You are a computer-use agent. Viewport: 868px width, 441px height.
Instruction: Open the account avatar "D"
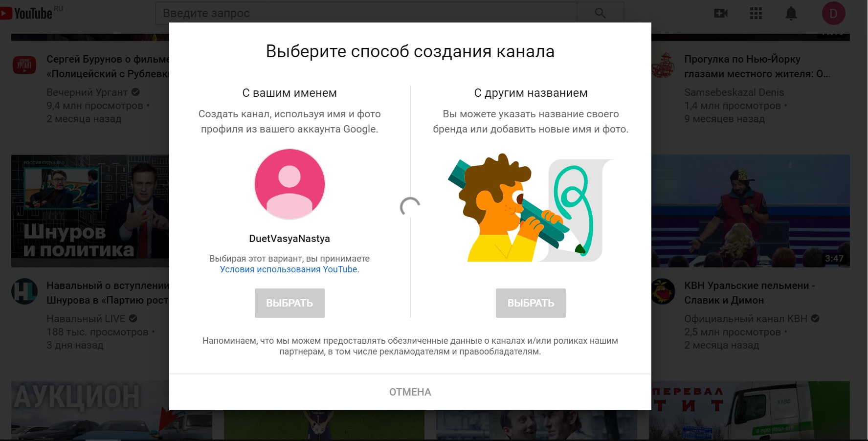(834, 13)
